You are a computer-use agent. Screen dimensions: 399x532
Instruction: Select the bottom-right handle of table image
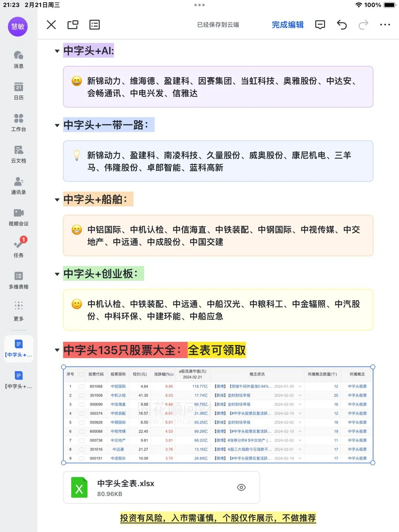373,463
